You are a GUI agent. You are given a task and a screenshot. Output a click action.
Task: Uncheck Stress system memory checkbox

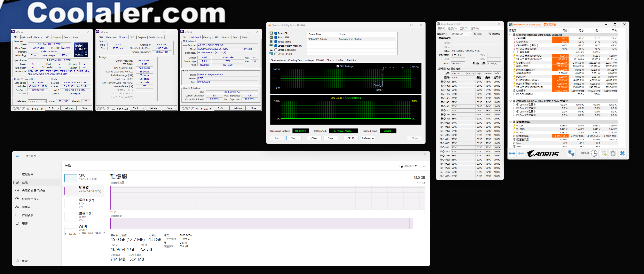coord(276,46)
